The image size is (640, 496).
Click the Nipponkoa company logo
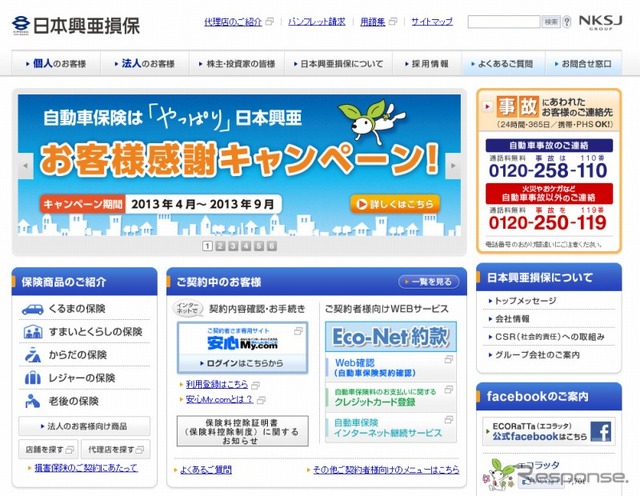pos(76,25)
